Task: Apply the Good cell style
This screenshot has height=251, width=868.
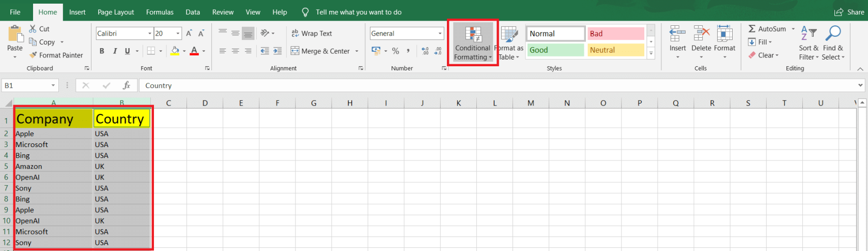Action: [x=555, y=50]
